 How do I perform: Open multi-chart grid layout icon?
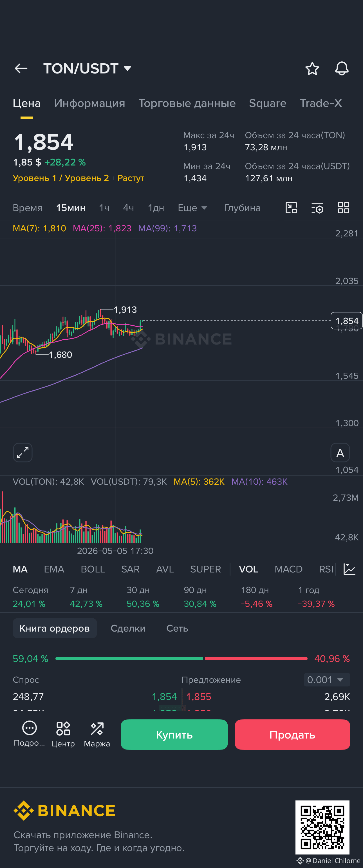(344, 208)
